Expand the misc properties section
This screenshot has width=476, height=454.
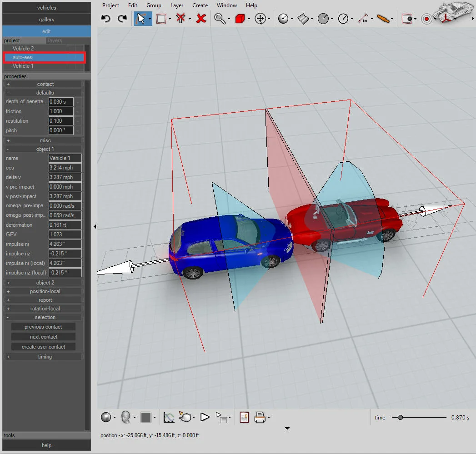pos(43,140)
